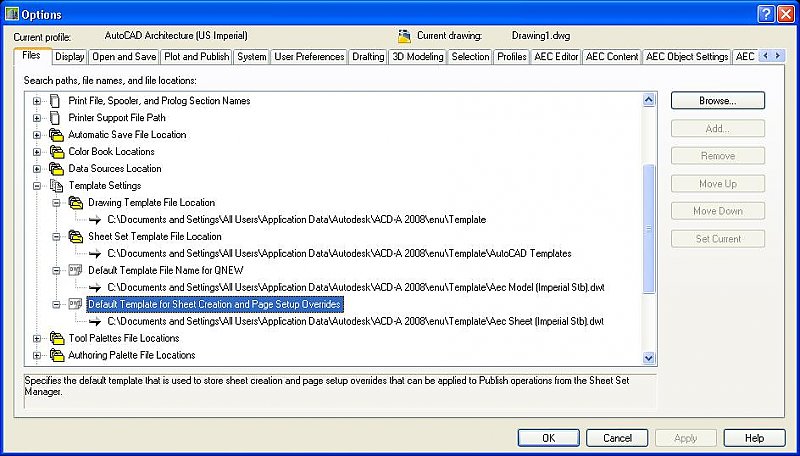
Task: Open the System tab
Action: 252,57
